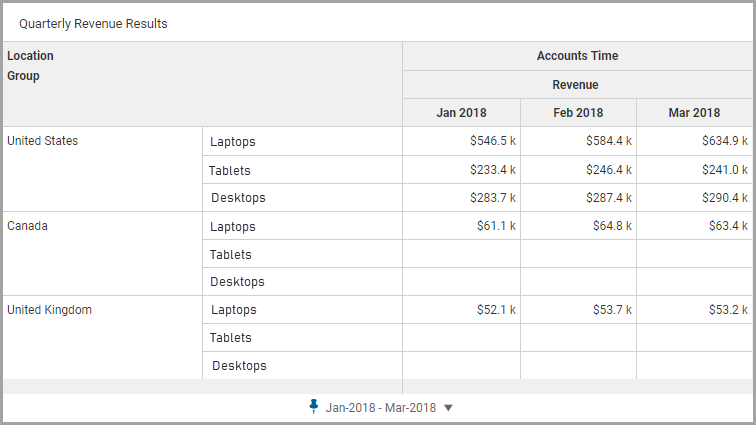The width and height of the screenshot is (756, 425).
Task: Click Laptops under United Kingdom
Action: point(234,310)
